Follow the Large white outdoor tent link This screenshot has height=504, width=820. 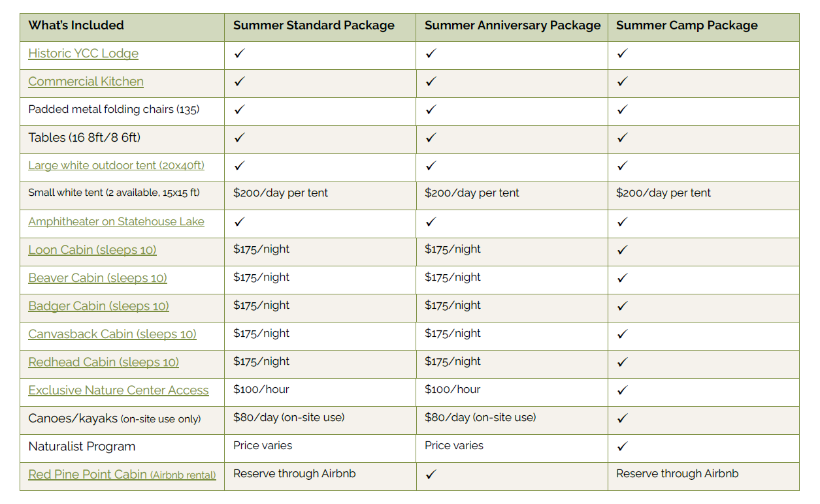coord(116,166)
